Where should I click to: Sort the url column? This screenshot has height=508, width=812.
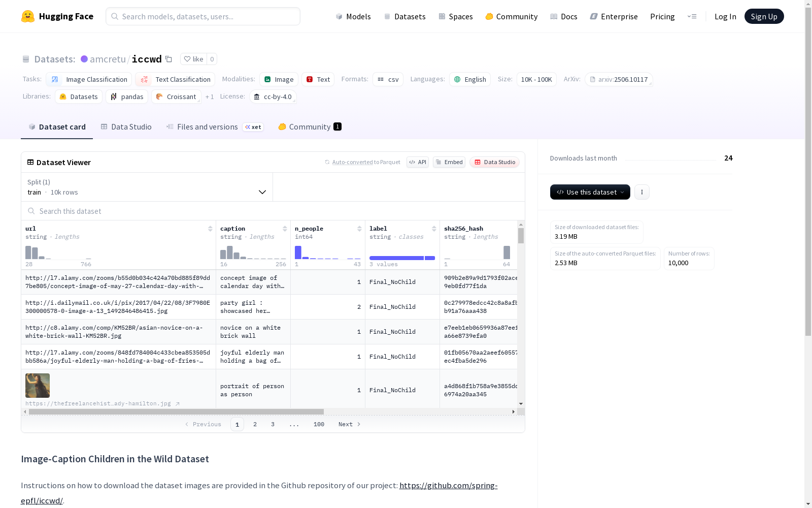point(210,229)
